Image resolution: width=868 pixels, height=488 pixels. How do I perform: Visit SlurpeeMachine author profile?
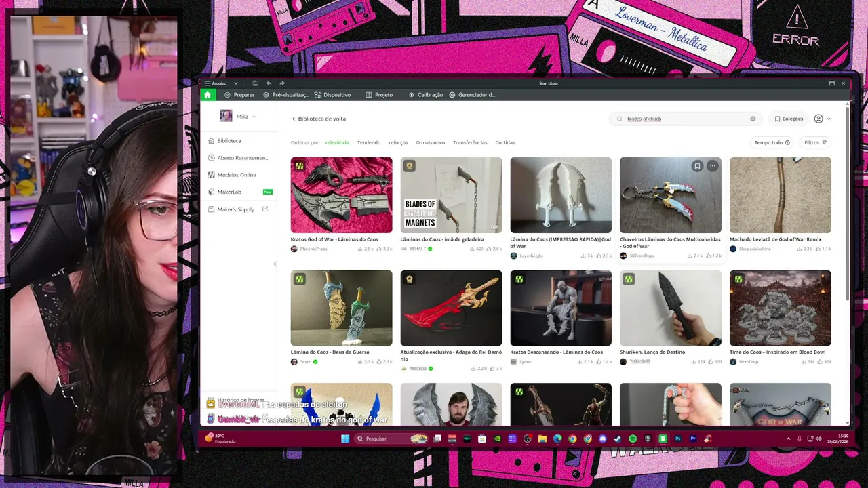[749, 249]
